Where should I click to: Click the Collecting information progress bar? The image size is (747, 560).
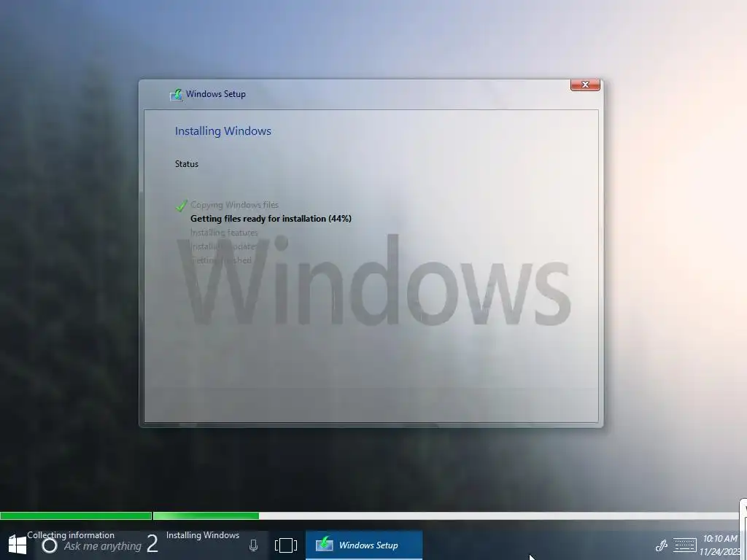click(76, 516)
